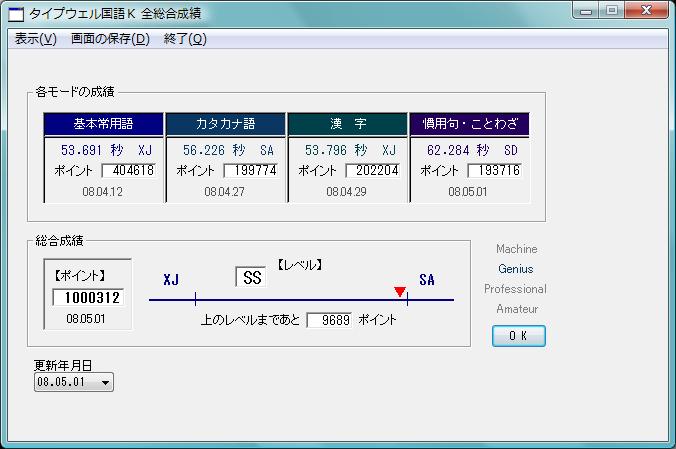The height and width of the screenshot is (449, 676).
Task: Close the window with X button
Action: click(646, 11)
